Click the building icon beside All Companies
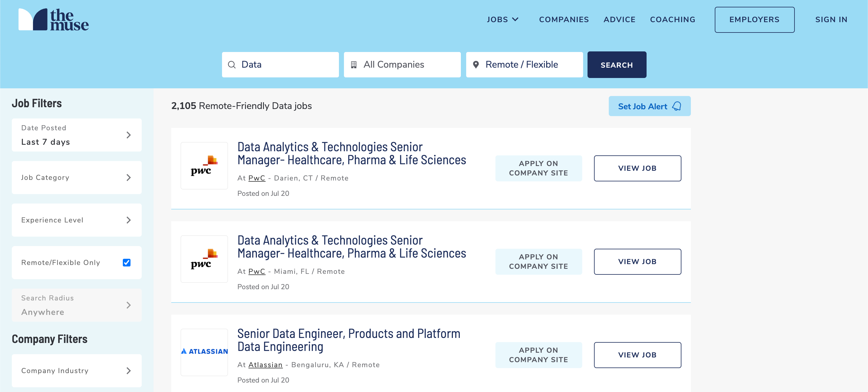The image size is (868, 392). click(353, 65)
